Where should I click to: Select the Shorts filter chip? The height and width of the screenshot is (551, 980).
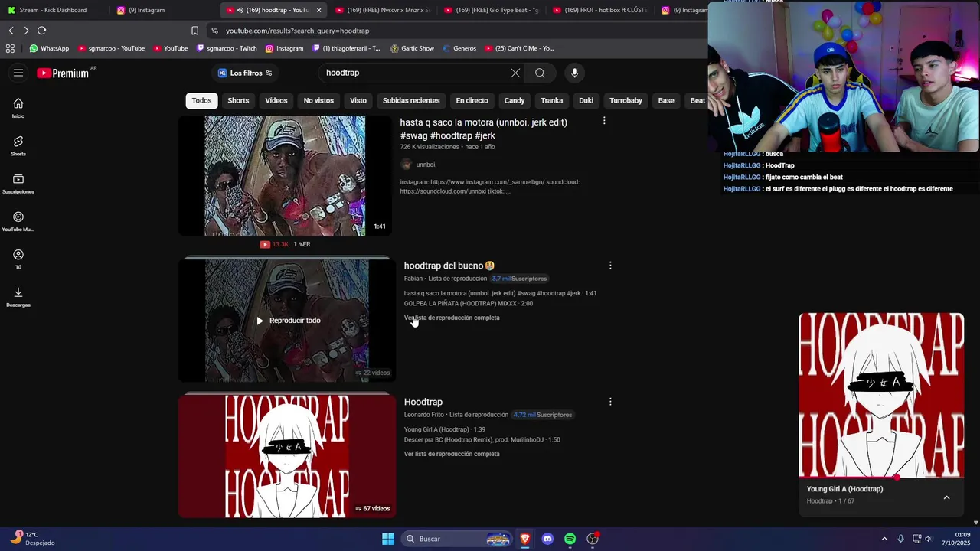(x=238, y=100)
